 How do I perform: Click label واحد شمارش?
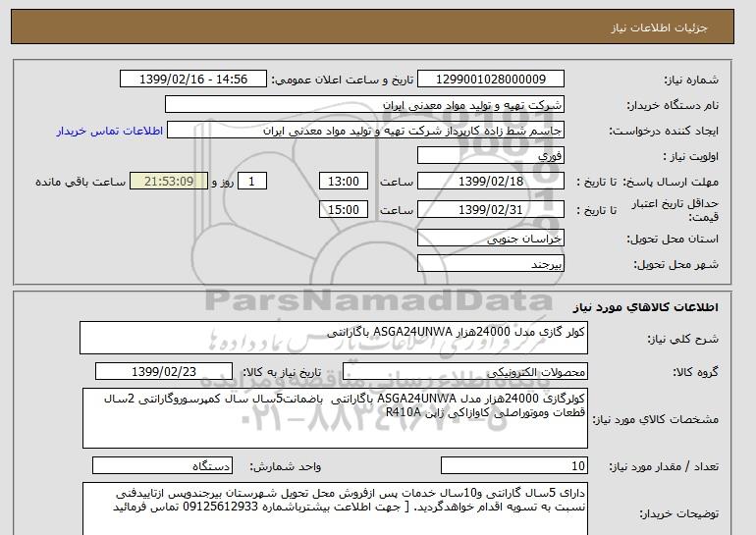[286, 466]
